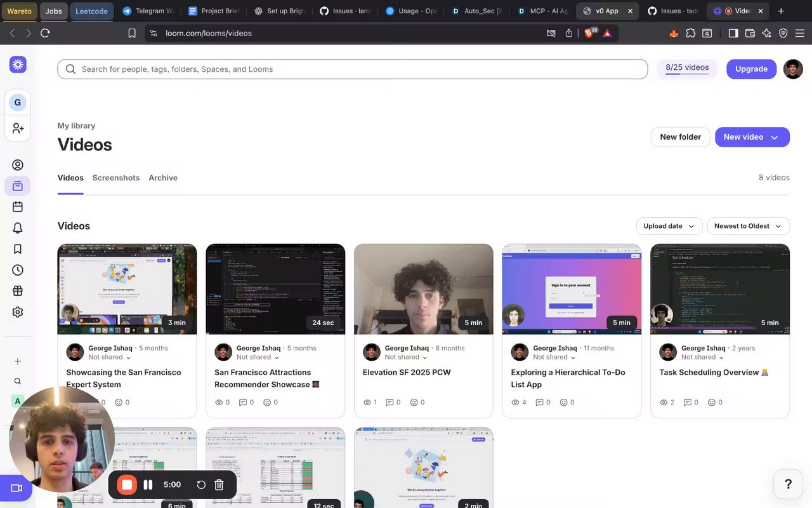Open settings gear in sidebar
Viewport: 812px width, 508px height.
(18, 312)
